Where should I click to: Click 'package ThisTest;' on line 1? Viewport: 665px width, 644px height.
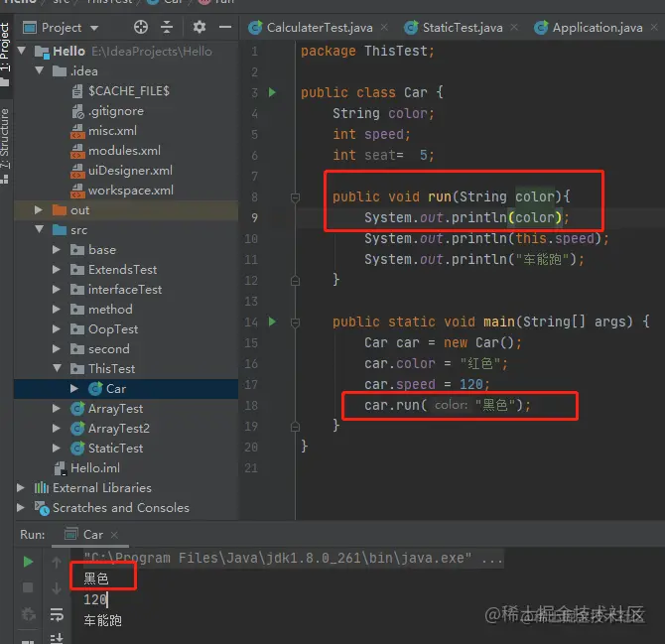[367, 52]
